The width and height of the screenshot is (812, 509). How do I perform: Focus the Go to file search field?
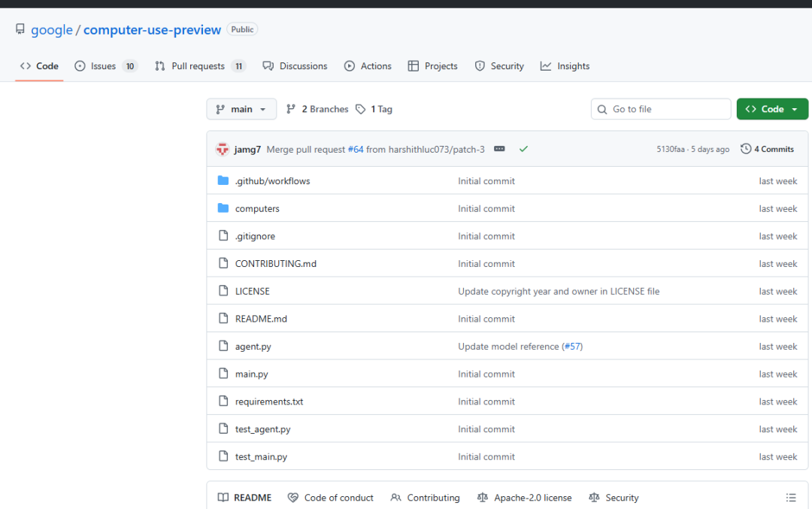tap(661, 109)
